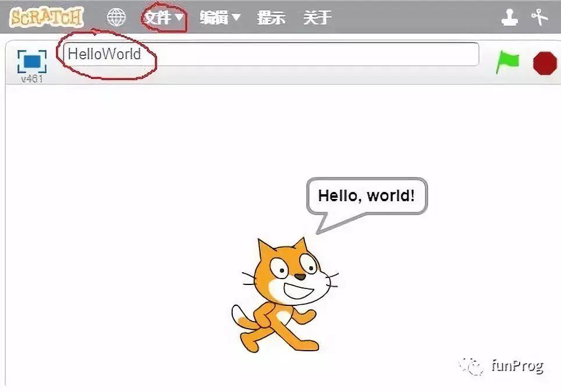Stop the project with the red stop sign

pyautogui.click(x=545, y=63)
